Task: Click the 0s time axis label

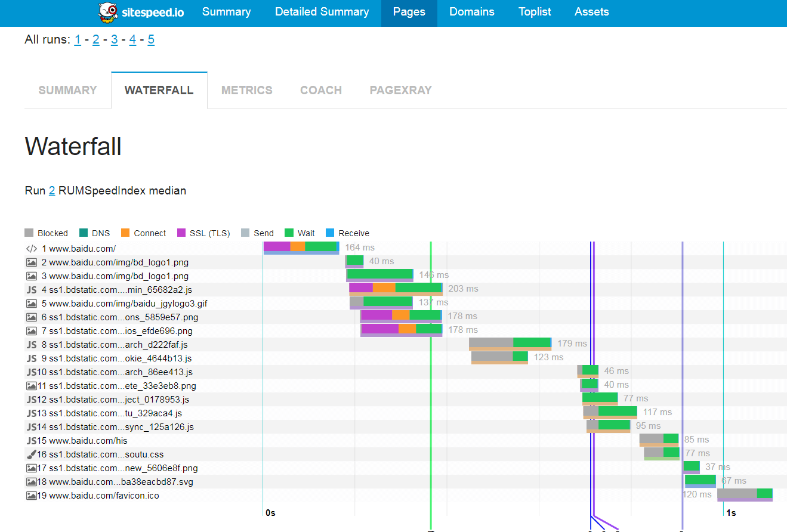Action: click(x=270, y=513)
